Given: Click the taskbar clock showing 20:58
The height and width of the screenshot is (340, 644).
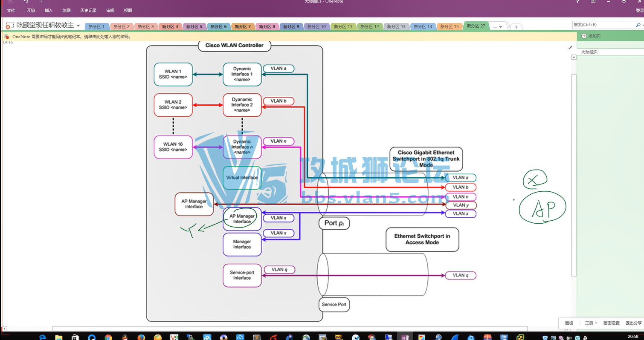Looking at the screenshot, I should (x=633, y=337).
